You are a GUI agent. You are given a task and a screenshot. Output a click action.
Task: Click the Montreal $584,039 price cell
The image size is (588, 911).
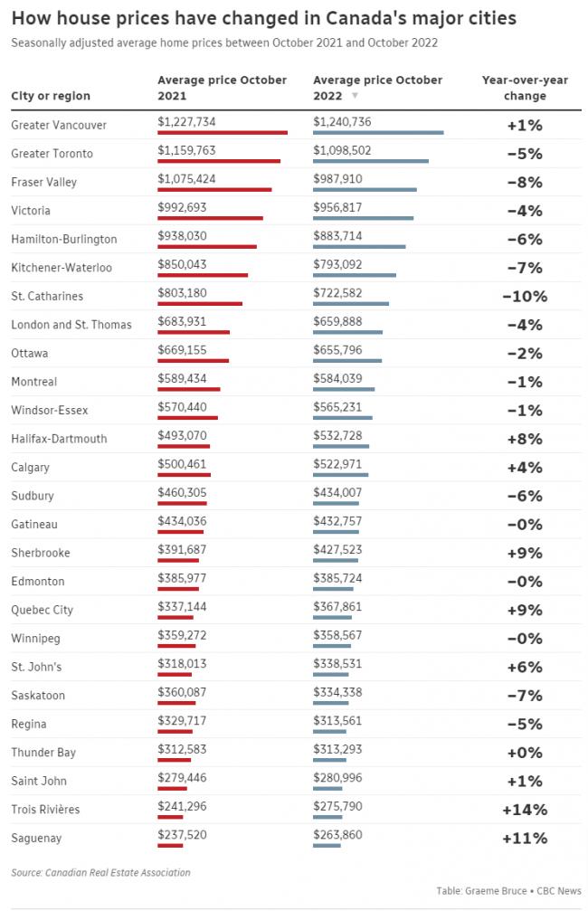337,378
